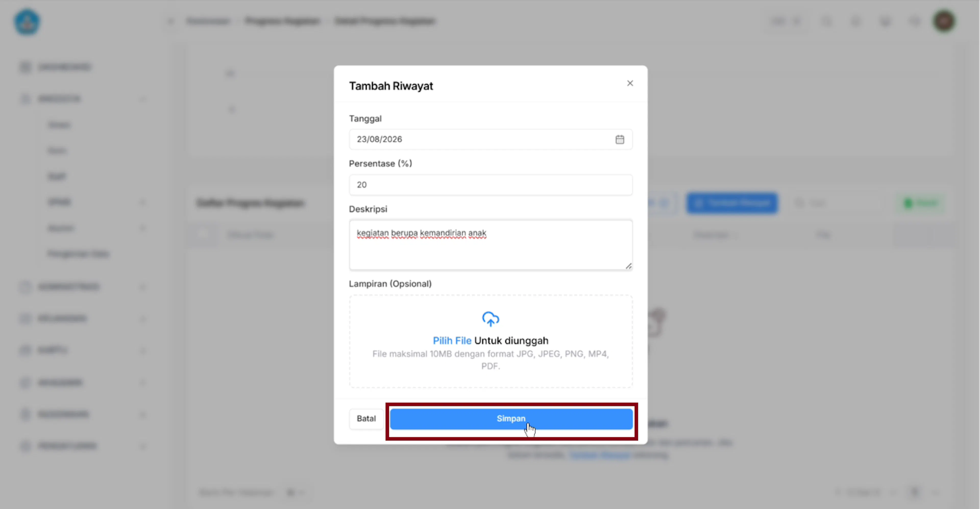Click the Pilih File link
Viewport: 980px width, 509px height.
point(452,341)
